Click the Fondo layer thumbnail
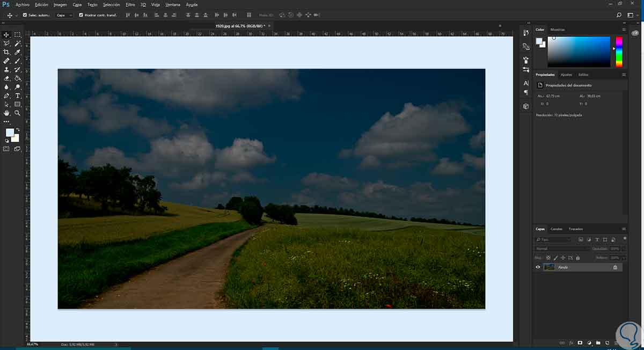 point(550,267)
